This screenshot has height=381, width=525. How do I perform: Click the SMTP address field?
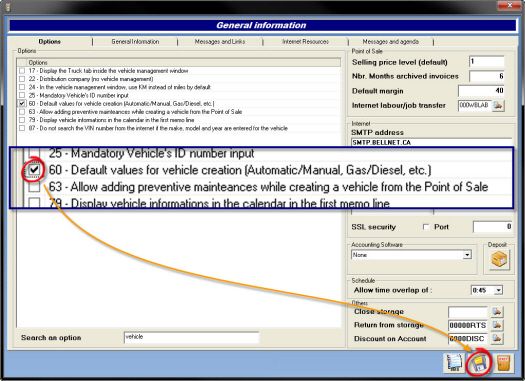(x=431, y=142)
